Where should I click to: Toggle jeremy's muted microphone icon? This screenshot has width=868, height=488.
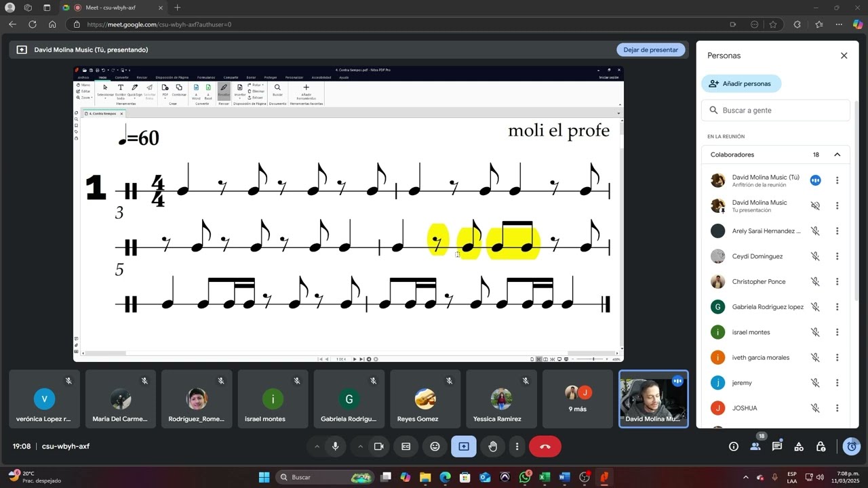[x=816, y=383]
